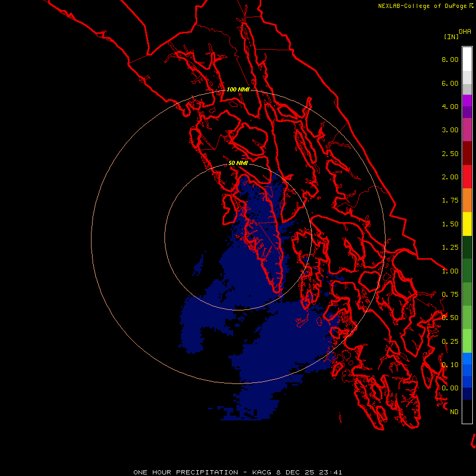Select the 4.00 legend value
This screenshot has height=476, width=476.
(x=450, y=106)
